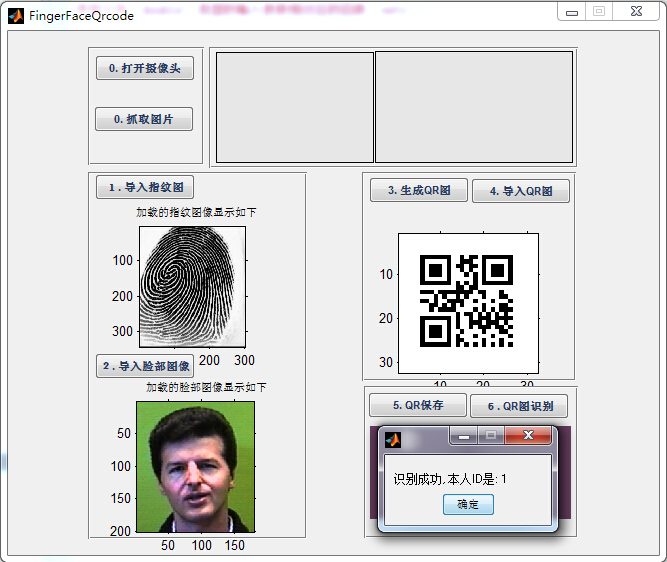Minimize the FingerFaceQrcode window
The width and height of the screenshot is (667, 562).
(x=572, y=12)
